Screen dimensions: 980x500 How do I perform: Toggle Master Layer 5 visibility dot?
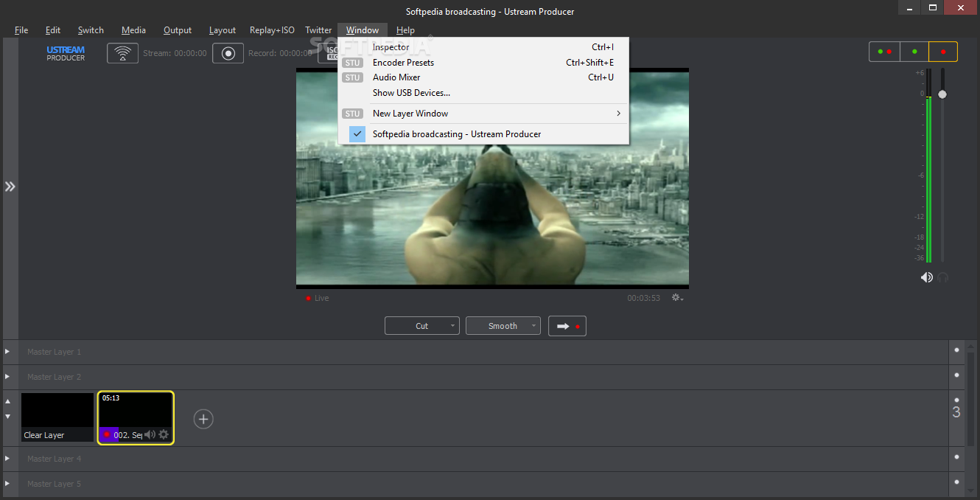coord(956,482)
